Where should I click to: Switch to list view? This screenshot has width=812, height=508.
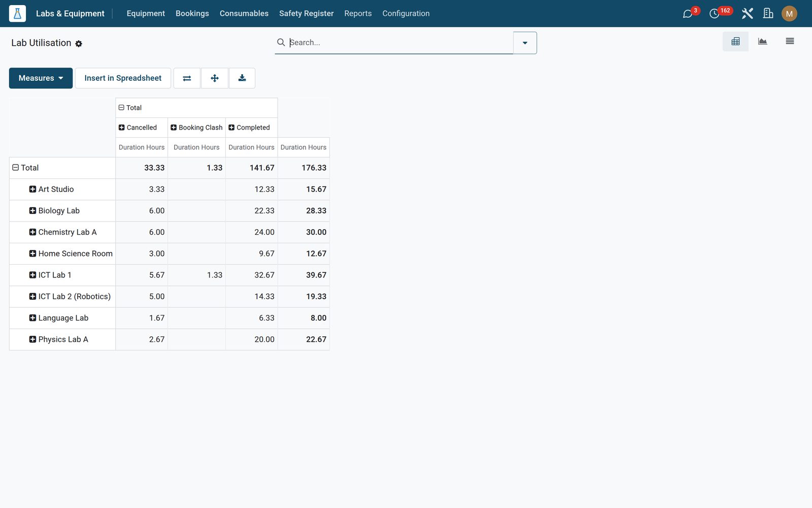[x=790, y=42]
